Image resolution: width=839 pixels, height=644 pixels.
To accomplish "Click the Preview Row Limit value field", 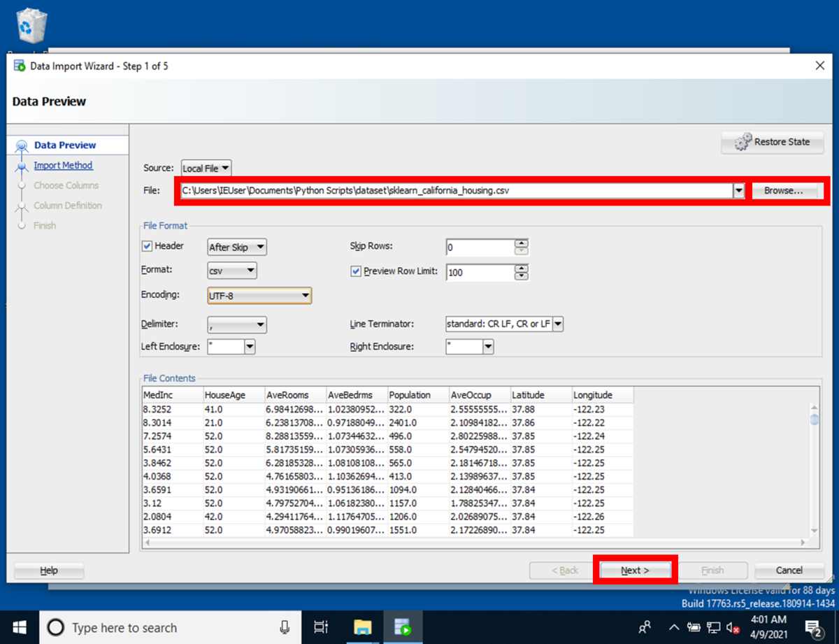I will tap(480, 272).
